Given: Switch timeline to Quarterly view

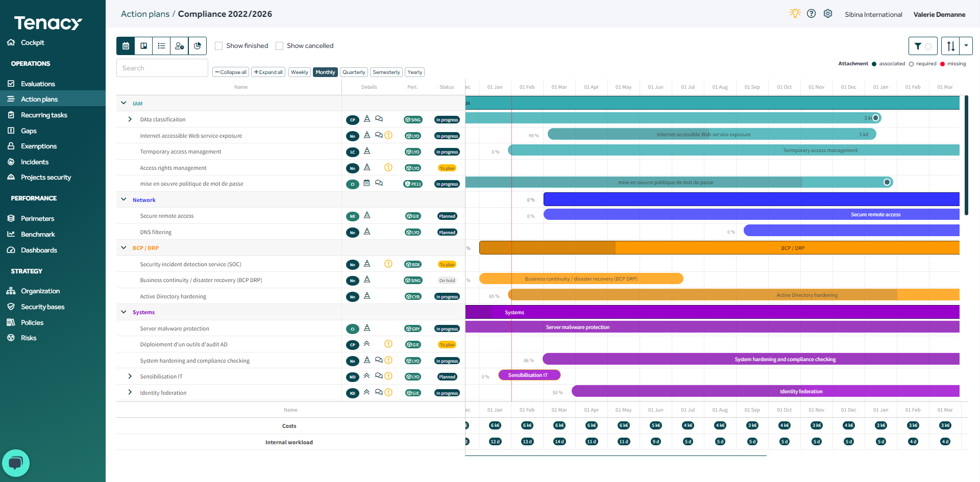Looking at the screenshot, I should [354, 72].
